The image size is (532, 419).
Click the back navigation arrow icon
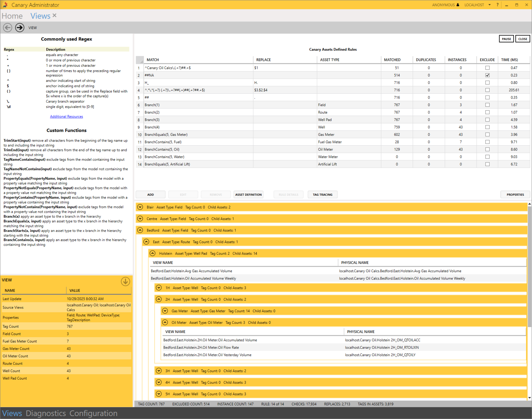click(x=8, y=28)
